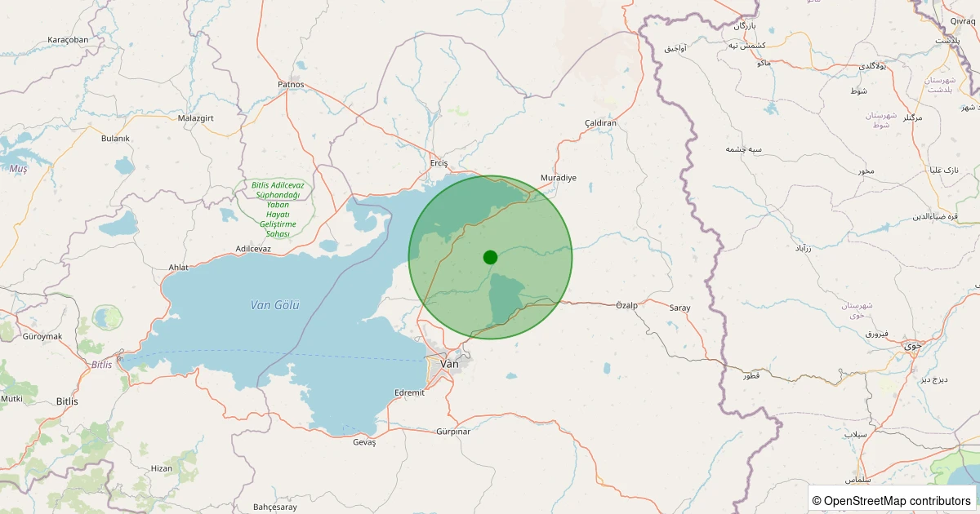The height and width of the screenshot is (514, 980).
Task: Click the Bulanık town label
Action: tap(115, 139)
